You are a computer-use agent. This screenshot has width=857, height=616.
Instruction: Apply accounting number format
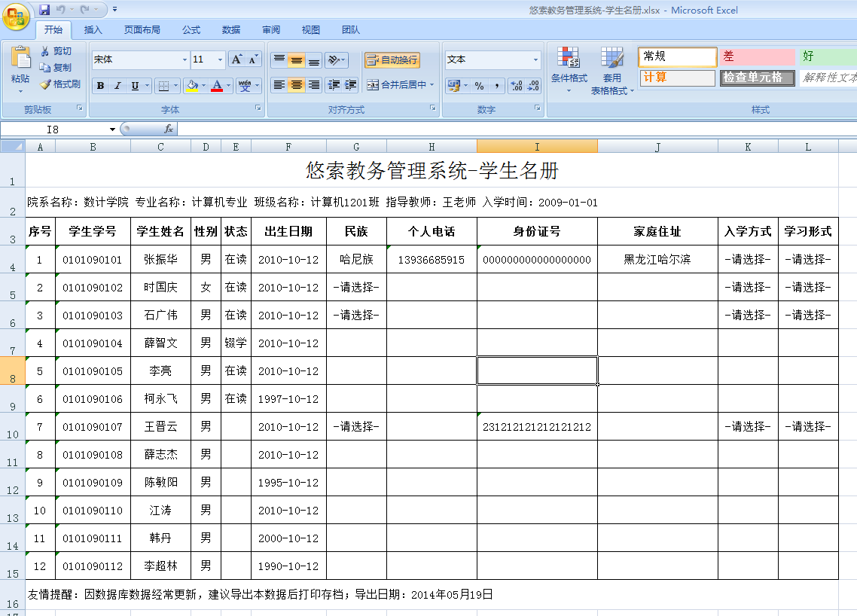click(453, 85)
